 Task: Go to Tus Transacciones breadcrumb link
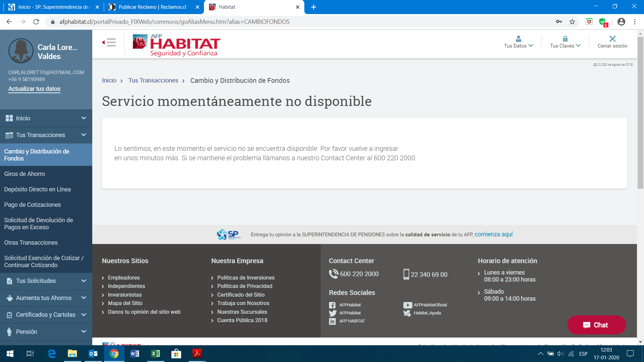coord(153,80)
